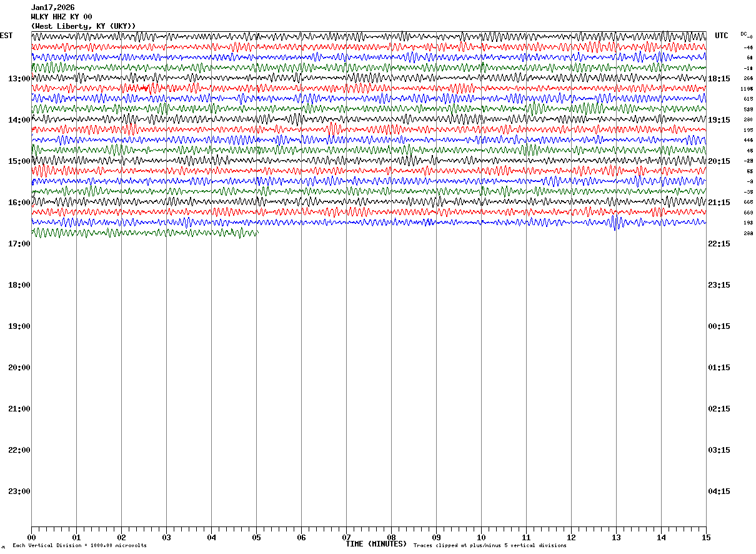Select the '20:00' EST hour label
Image resolution: width=756 pixels, height=554 pixels.
coord(19,368)
